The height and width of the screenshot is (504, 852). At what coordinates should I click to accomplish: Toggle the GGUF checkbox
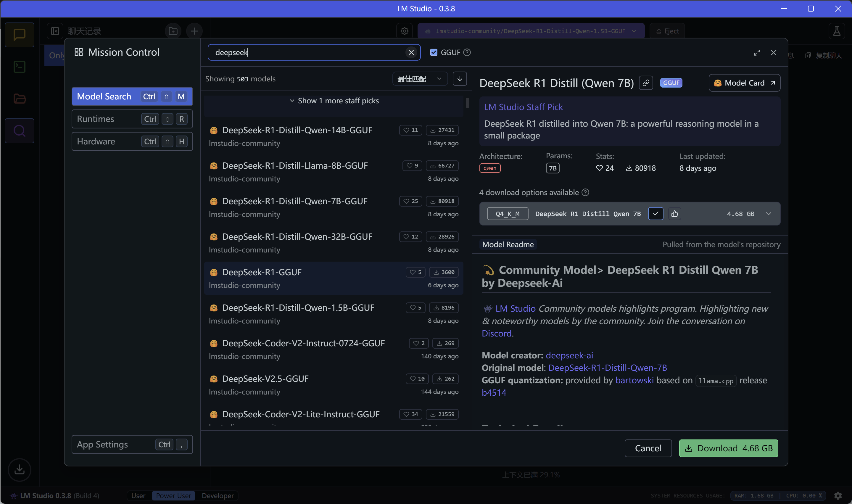tap(434, 52)
